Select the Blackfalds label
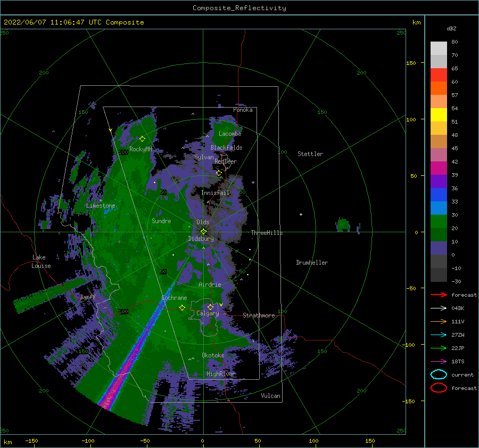 point(226,148)
